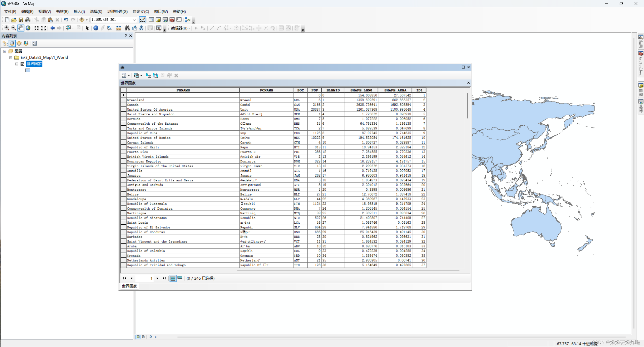Viewport: 644px width, 347px height.
Task: Switch to show selected records view
Action: [180, 278]
